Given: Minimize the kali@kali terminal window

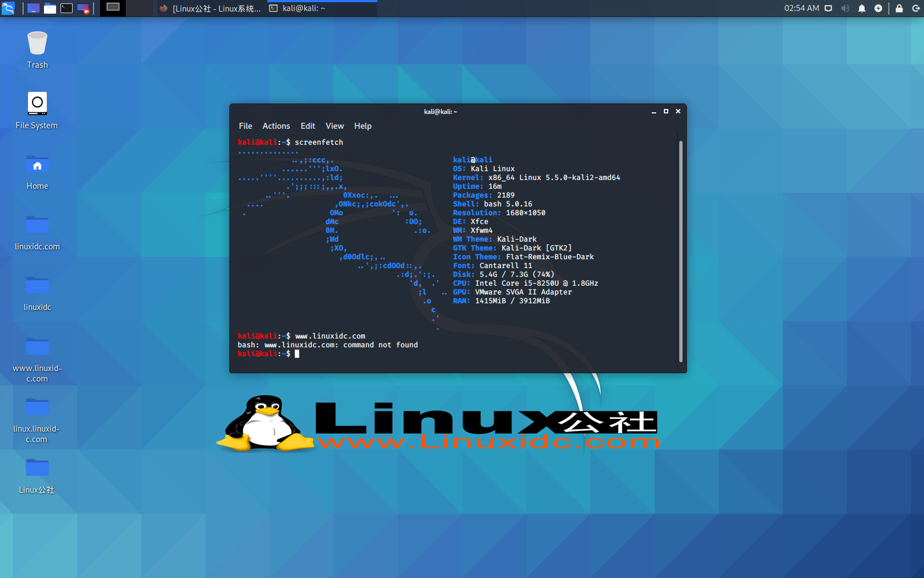Looking at the screenshot, I should [654, 111].
